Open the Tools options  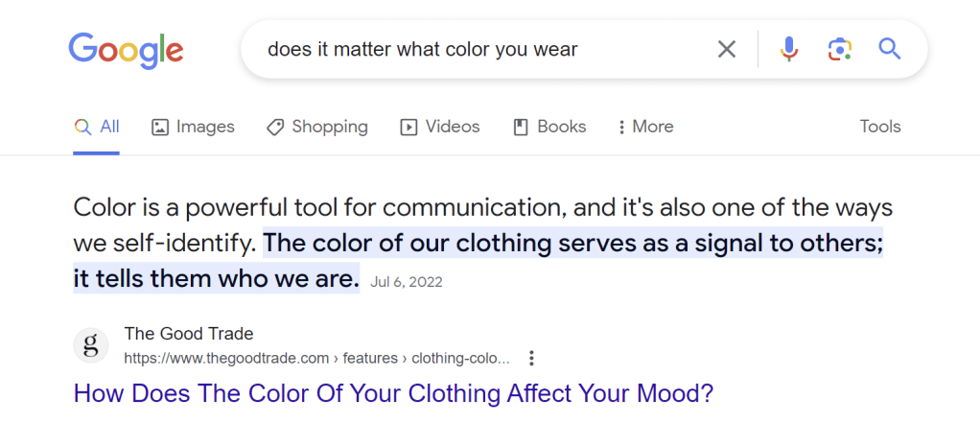click(x=880, y=127)
